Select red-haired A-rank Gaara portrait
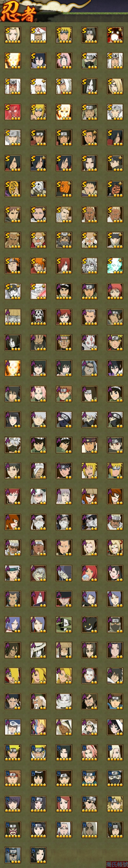Viewport: 128px width, 868px height. tap(64, 317)
